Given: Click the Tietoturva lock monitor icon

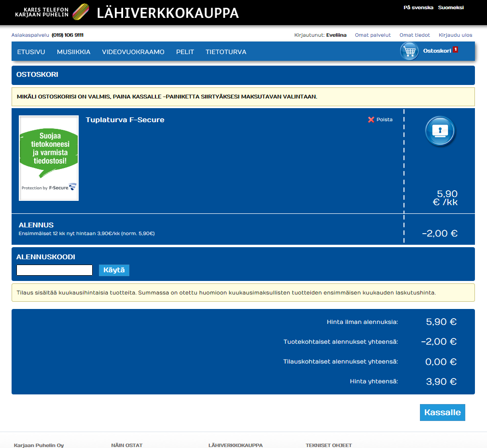Looking at the screenshot, I should (x=440, y=131).
